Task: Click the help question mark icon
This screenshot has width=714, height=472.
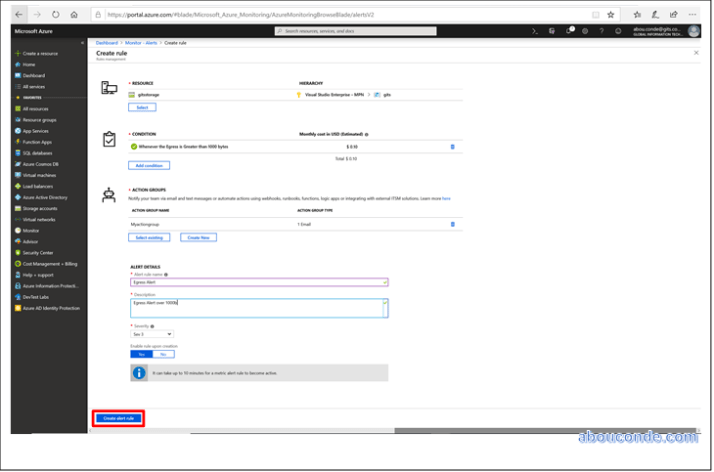Action: point(603,31)
